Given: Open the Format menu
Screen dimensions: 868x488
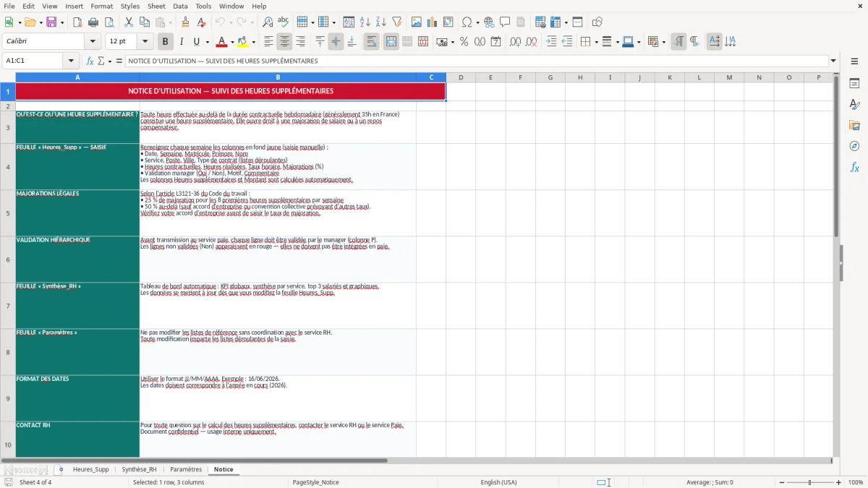Looking at the screenshot, I should coord(101,6).
